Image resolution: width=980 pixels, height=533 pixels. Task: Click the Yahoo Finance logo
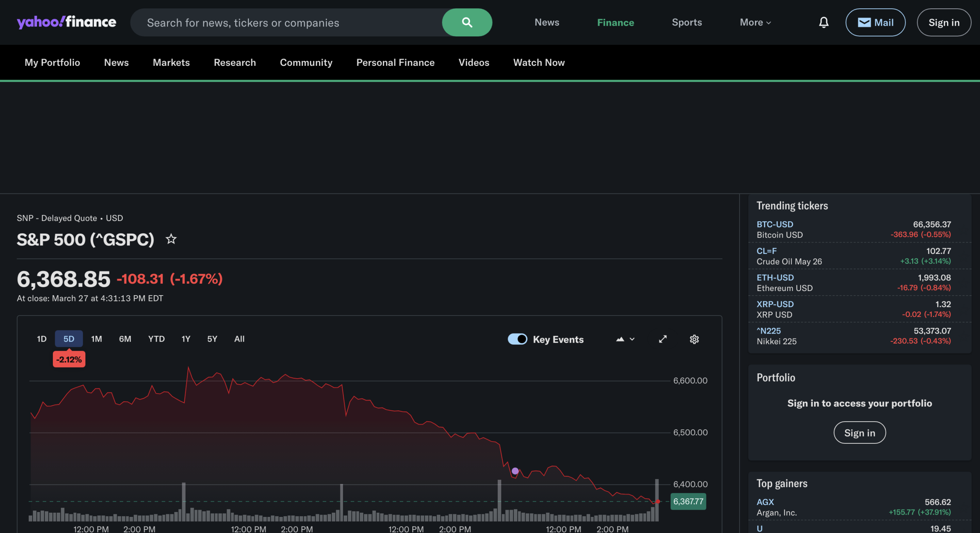67,22
